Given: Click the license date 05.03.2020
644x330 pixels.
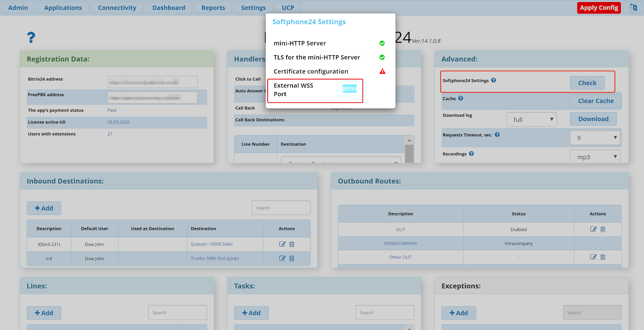Looking at the screenshot, I should tap(118, 122).
